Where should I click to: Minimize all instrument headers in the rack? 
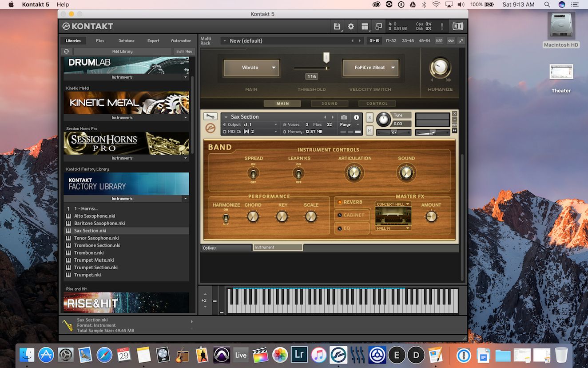(x=461, y=40)
